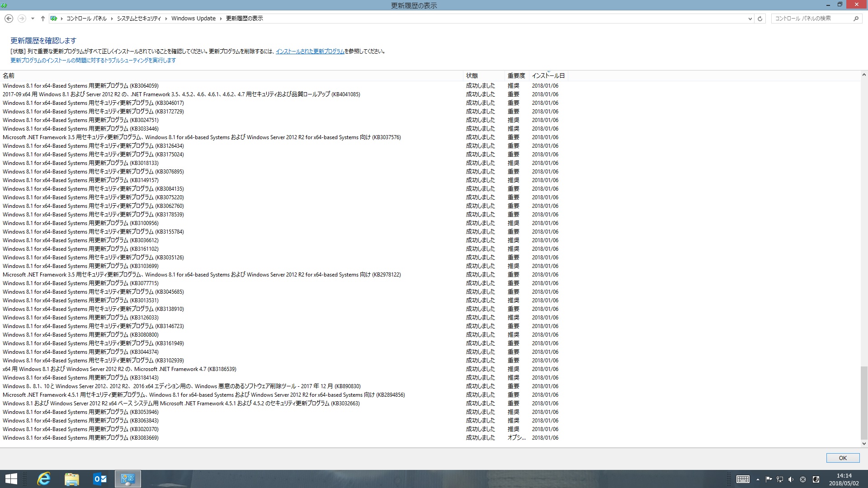Screen dimensions: 868x488
Task: Click the search magnifier icon
Action: click(856, 19)
